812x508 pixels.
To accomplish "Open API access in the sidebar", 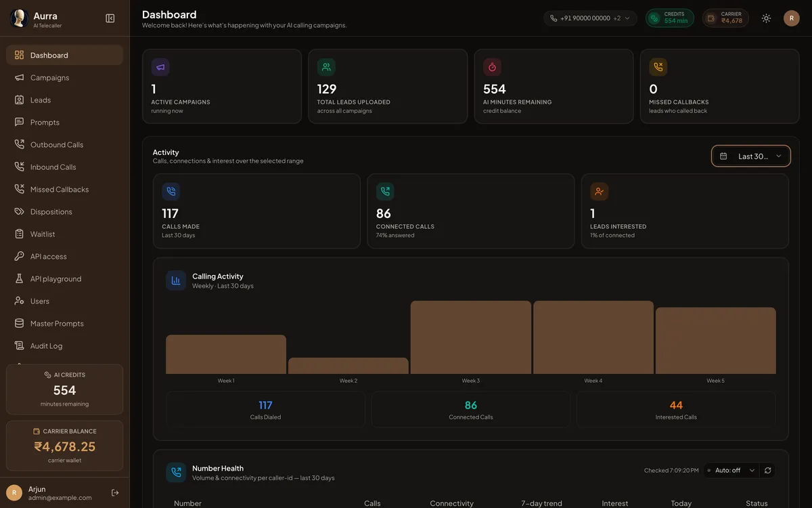I will [64, 256].
